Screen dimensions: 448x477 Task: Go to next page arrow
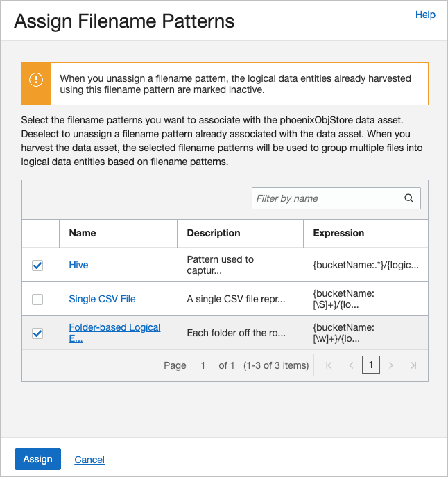391,365
